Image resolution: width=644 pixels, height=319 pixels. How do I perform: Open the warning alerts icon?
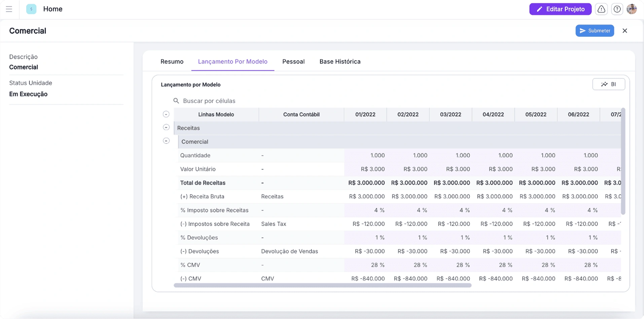pos(601,9)
